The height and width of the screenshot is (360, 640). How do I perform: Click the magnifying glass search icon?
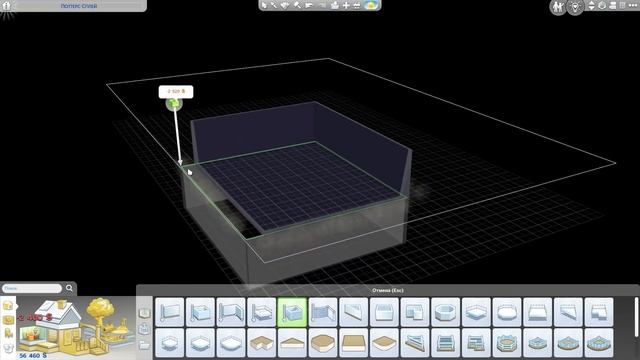(69, 288)
